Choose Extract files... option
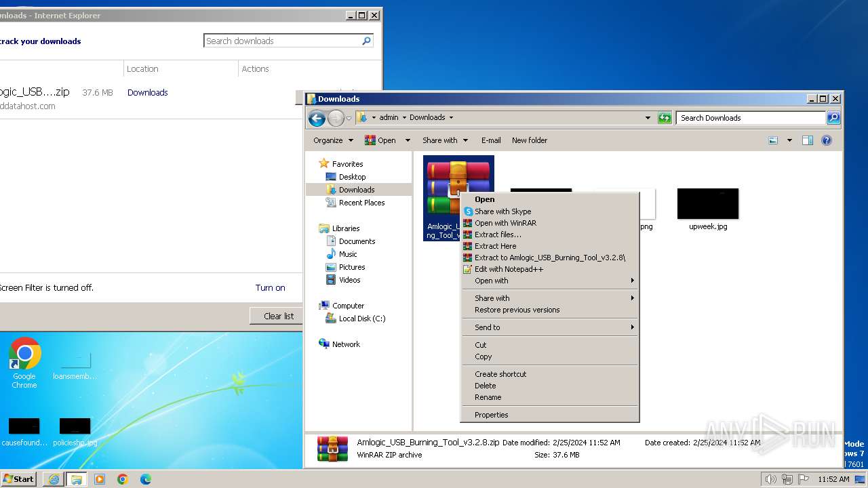Screen dimensions: 868x488 [549, 235]
